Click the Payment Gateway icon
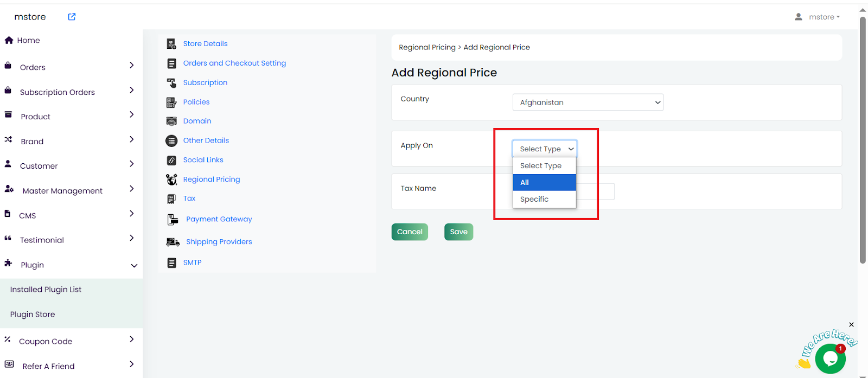Viewport: 868px width, 378px height. [173, 220]
